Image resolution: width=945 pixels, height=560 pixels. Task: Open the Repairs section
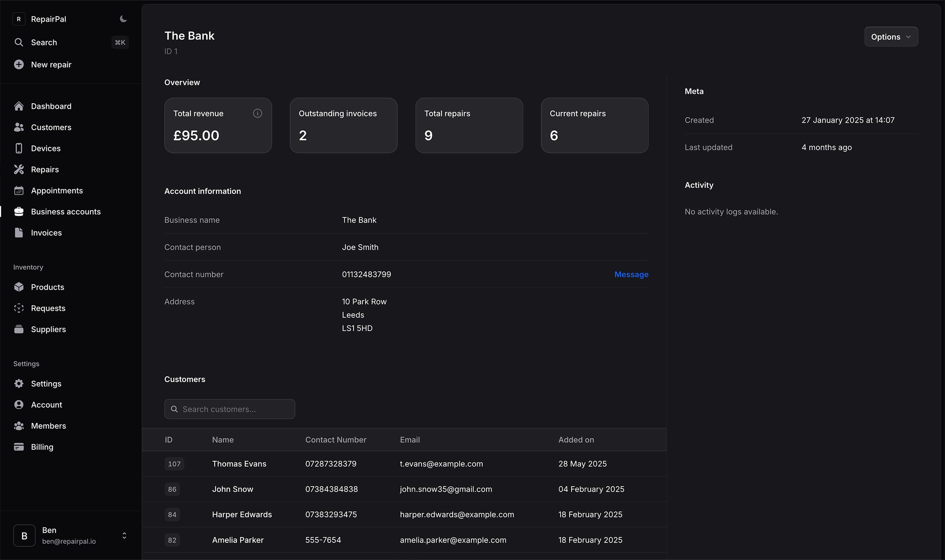point(45,169)
